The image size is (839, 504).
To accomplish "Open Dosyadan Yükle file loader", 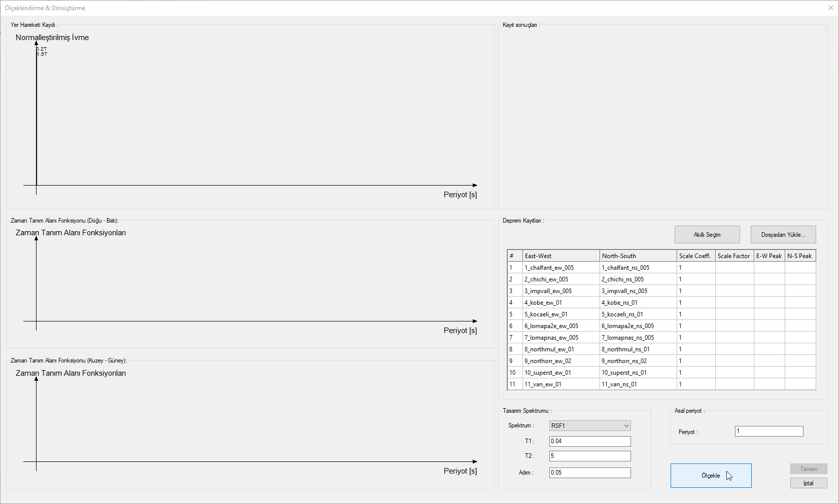I will pos(783,235).
